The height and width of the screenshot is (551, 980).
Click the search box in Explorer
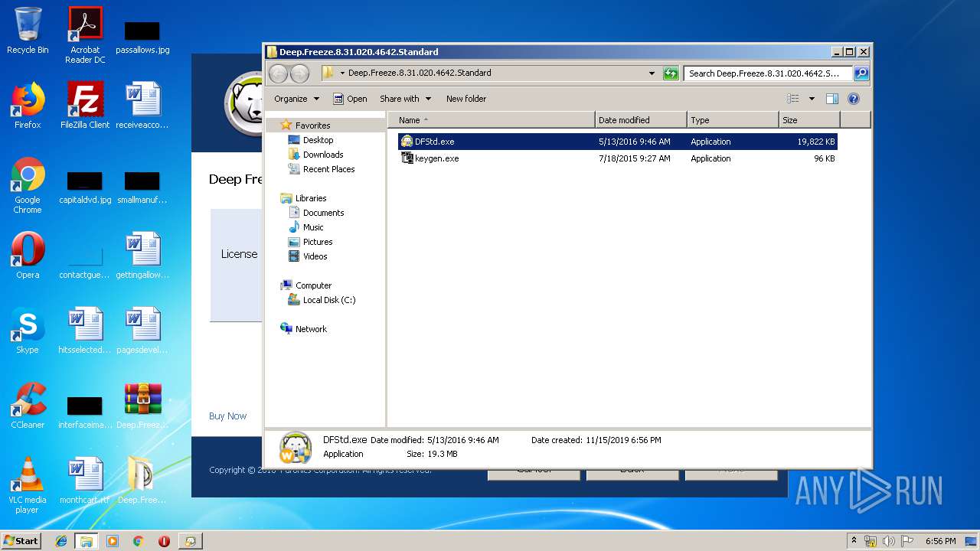coord(768,73)
